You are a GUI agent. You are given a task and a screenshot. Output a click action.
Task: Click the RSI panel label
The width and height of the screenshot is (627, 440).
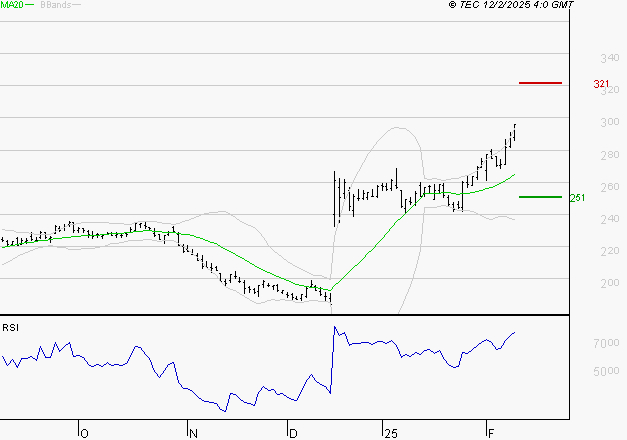(10, 328)
